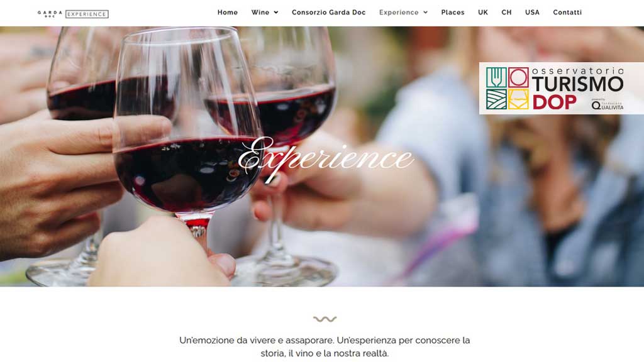644x362 pixels.
Task: Switch to the USA site link
Action: click(532, 13)
